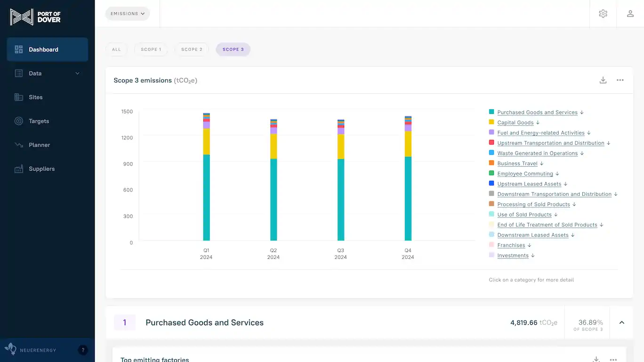This screenshot has height=362, width=644.
Task: Open Downstream Transportation and Distribution link
Action: pos(555,194)
